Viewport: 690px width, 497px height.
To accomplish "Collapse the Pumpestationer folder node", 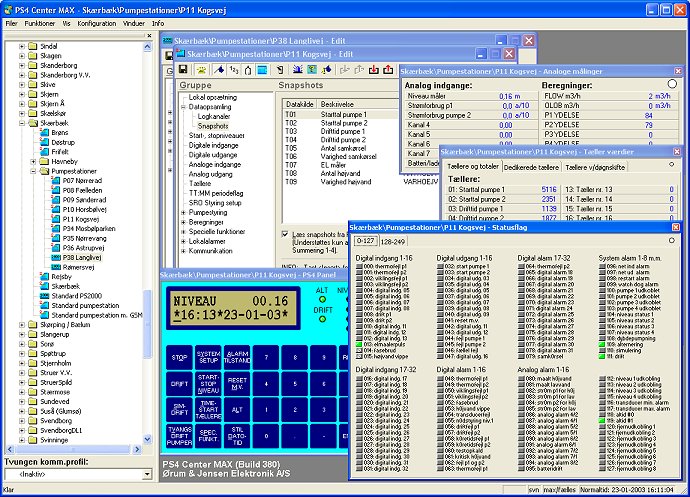I will click(x=33, y=171).
